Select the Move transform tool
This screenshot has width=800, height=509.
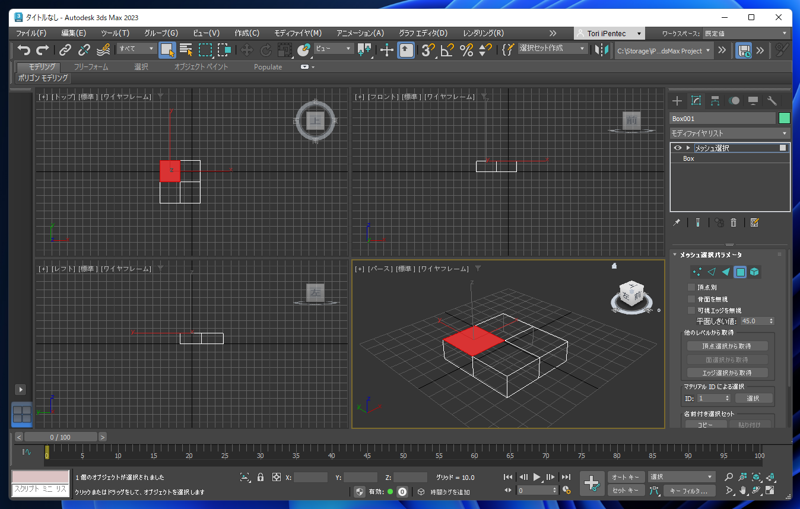(x=247, y=50)
